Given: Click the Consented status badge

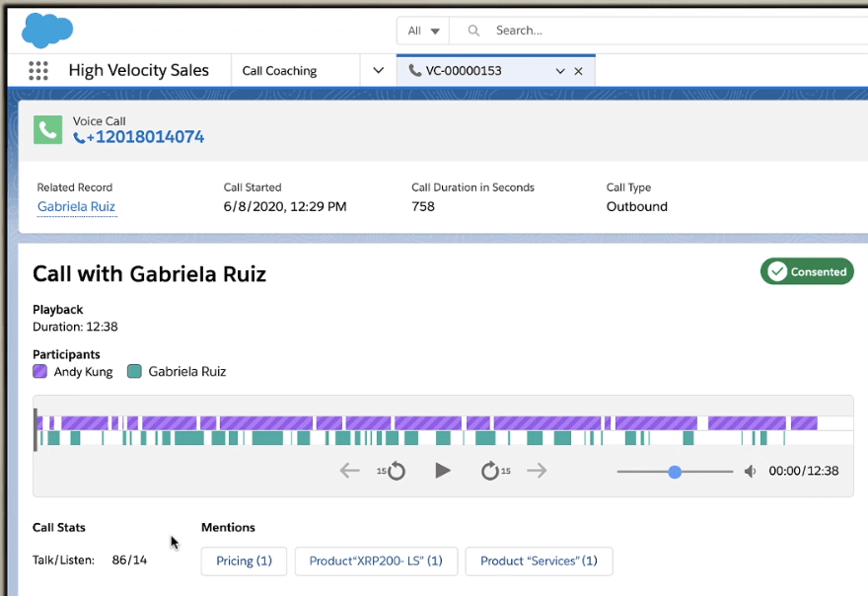Looking at the screenshot, I should coord(807,271).
